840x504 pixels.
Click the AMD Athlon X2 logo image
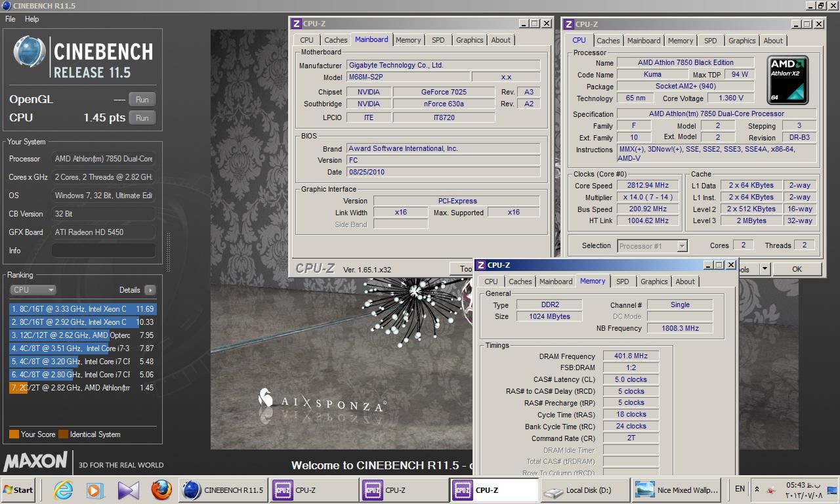787,80
